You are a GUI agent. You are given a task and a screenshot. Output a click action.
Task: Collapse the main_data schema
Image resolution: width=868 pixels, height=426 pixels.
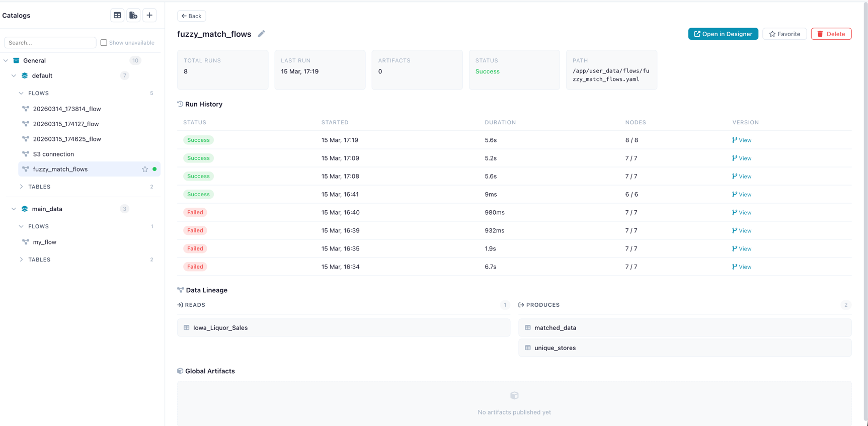[x=14, y=209]
